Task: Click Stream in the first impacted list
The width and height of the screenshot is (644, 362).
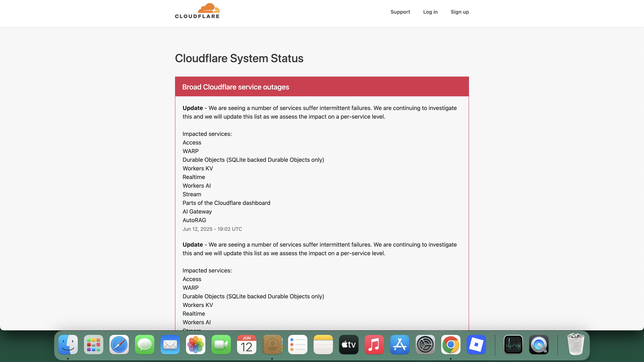Action: (x=192, y=194)
